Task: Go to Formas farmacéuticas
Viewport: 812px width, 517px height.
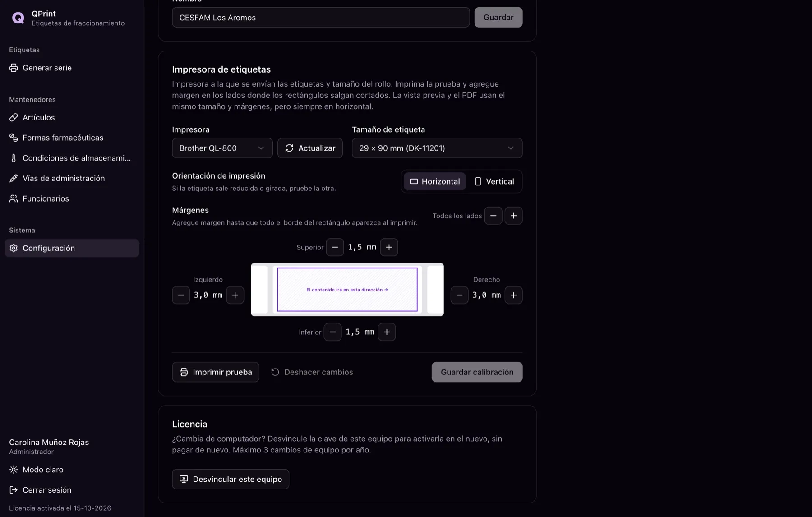Action: (x=72, y=138)
